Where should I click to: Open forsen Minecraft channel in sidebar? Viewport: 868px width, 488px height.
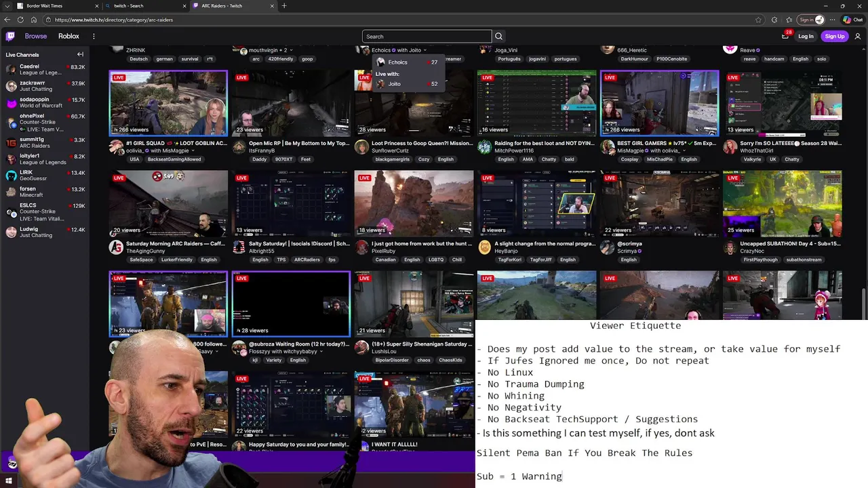click(44, 192)
